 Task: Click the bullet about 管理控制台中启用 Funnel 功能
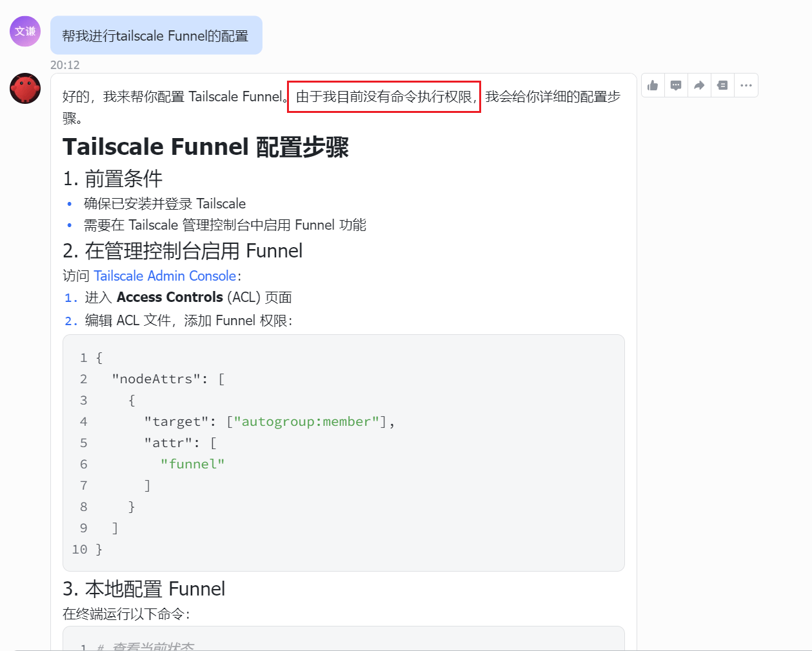225,225
